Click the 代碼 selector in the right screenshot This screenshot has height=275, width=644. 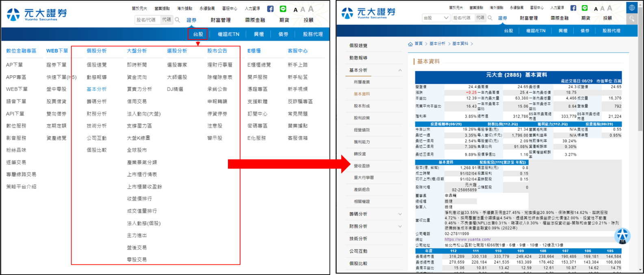click(x=480, y=18)
